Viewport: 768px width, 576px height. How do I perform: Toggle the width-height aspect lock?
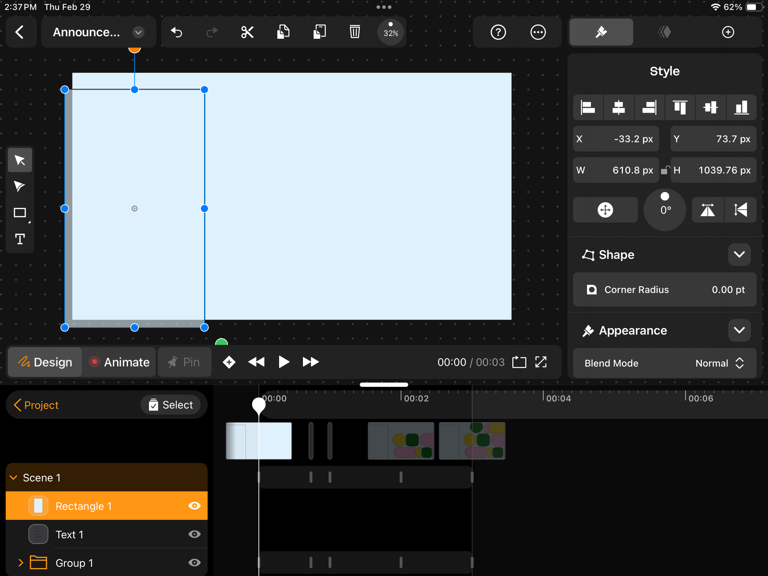click(665, 170)
